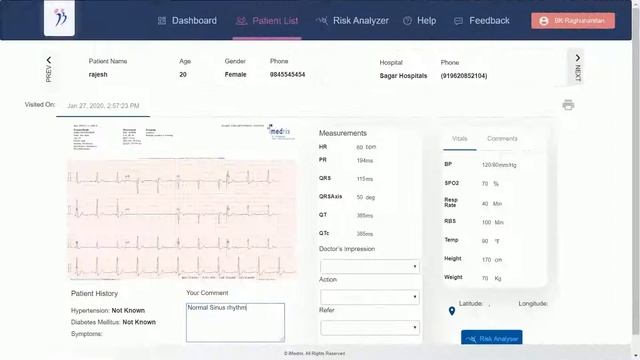Switch to the Vitals tab
Viewport: 640px width, 360px height.
[460, 139]
